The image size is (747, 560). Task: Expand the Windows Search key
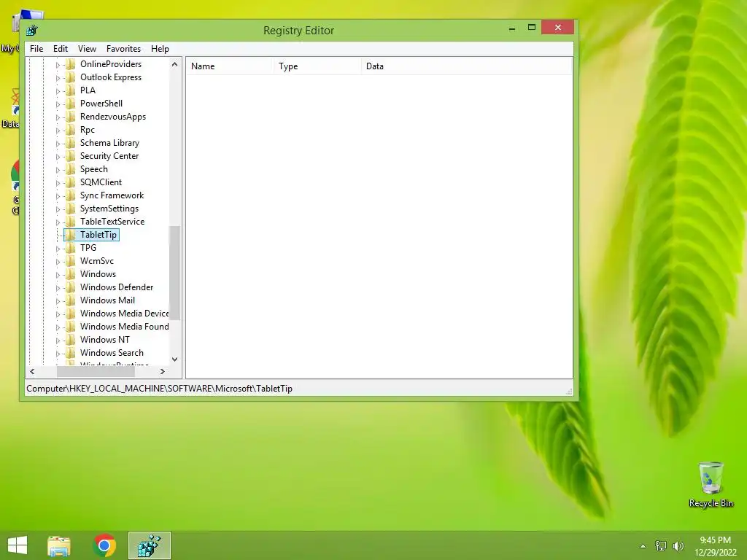tap(58, 354)
